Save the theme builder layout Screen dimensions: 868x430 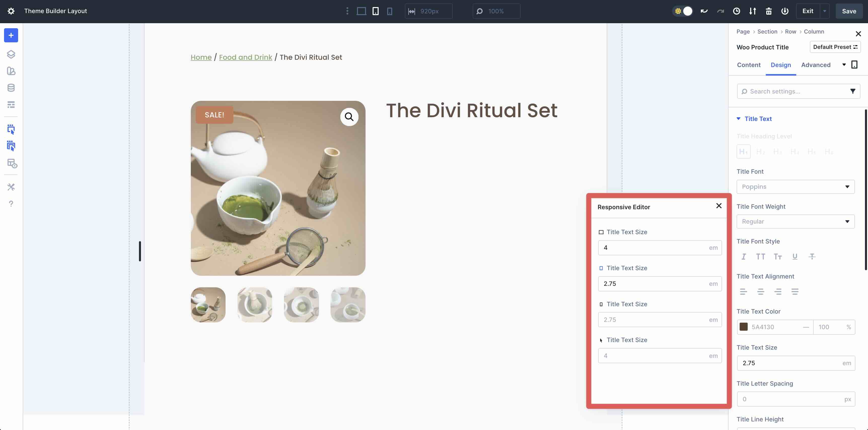click(x=848, y=11)
